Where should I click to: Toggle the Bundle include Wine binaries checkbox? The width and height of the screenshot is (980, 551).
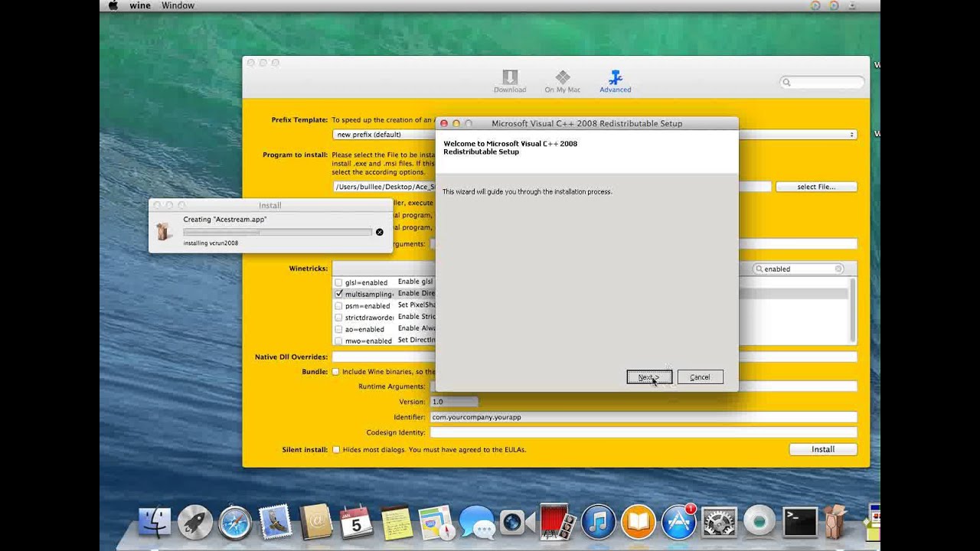(x=335, y=372)
